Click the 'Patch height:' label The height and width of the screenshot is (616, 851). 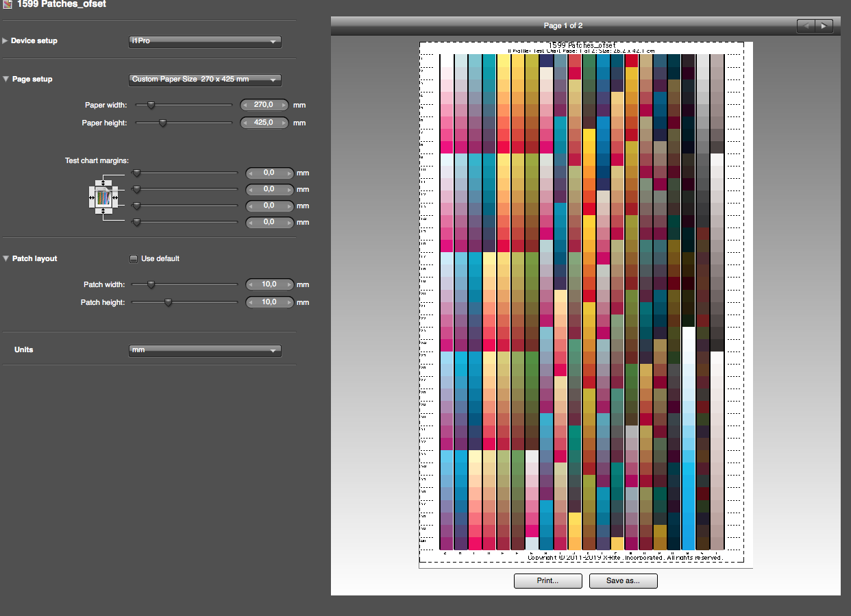point(103,302)
